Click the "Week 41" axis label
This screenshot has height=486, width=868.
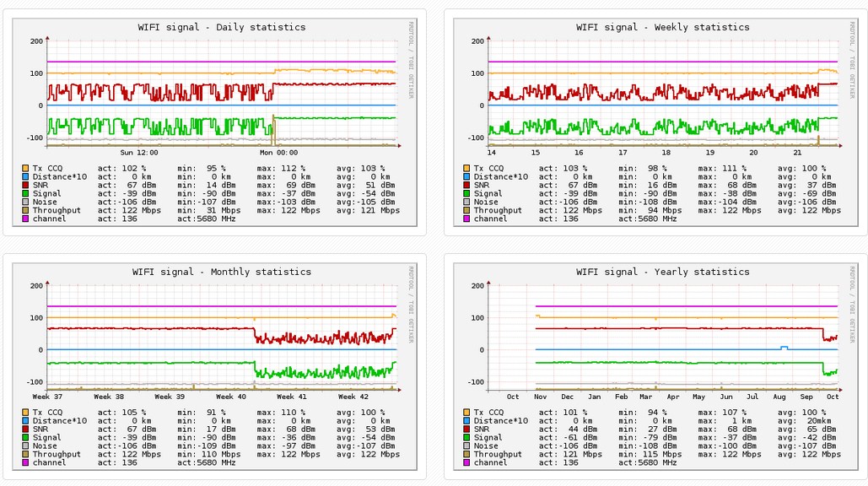tap(292, 397)
